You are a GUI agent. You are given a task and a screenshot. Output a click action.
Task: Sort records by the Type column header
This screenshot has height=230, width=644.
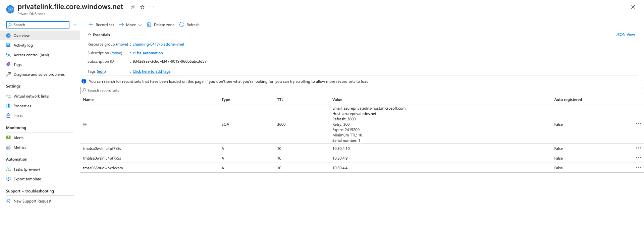226,100
